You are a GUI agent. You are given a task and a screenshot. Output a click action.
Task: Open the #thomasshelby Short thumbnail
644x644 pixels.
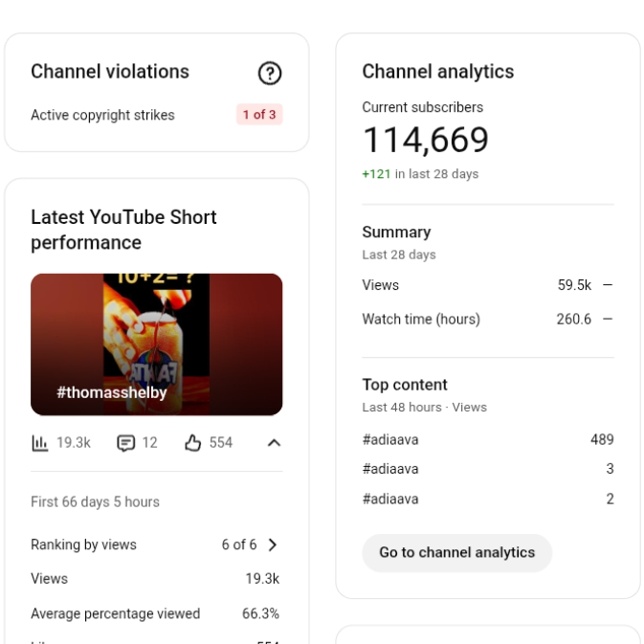click(156, 344)
